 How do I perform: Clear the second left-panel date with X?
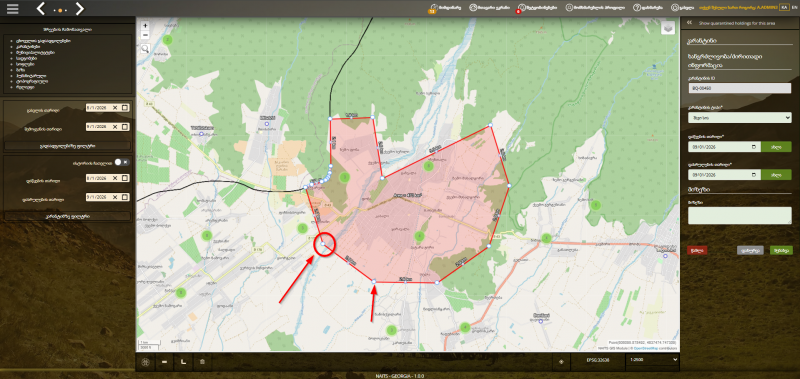click(x=115, y=127)
